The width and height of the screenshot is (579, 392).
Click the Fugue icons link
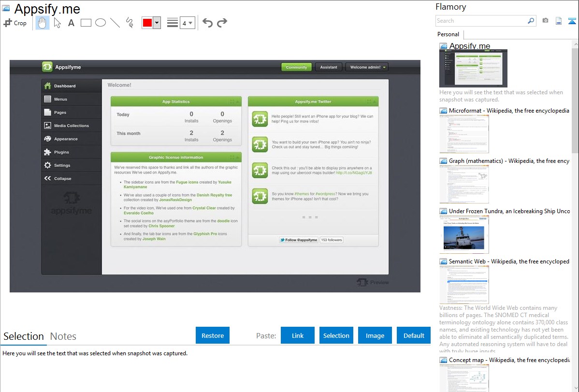187,182
